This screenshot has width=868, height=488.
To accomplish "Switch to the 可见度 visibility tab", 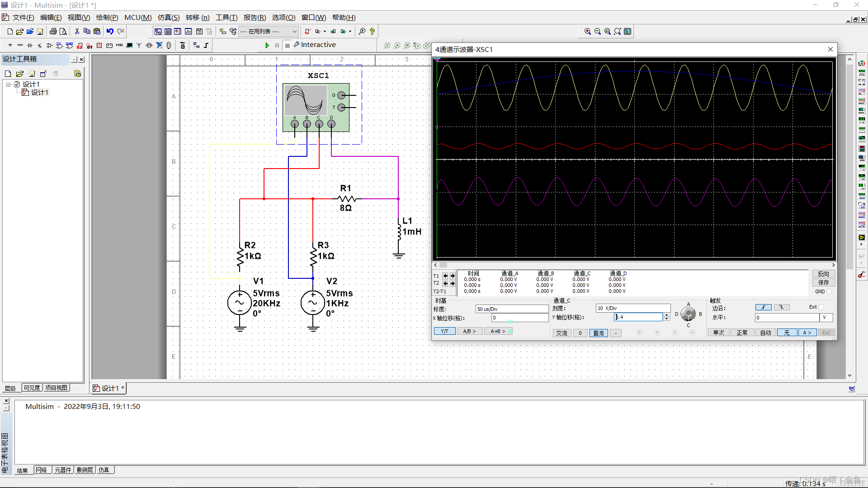I will click(32, 388).
